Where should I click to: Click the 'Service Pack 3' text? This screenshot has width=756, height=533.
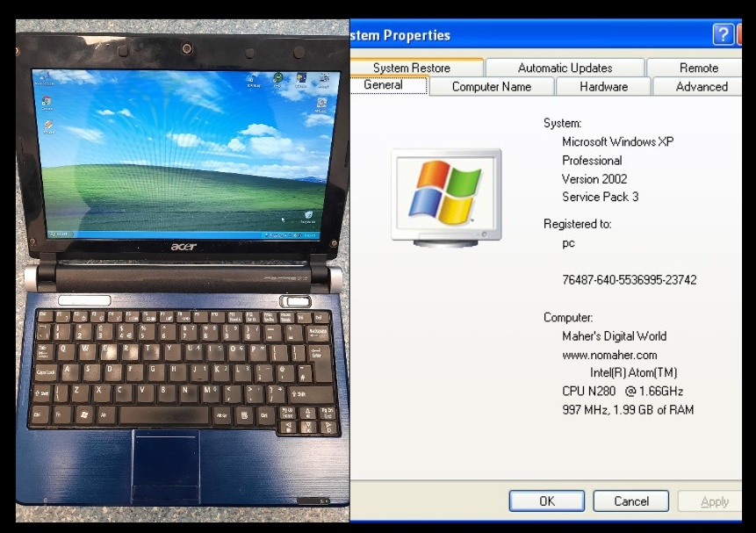coord(601,197)
